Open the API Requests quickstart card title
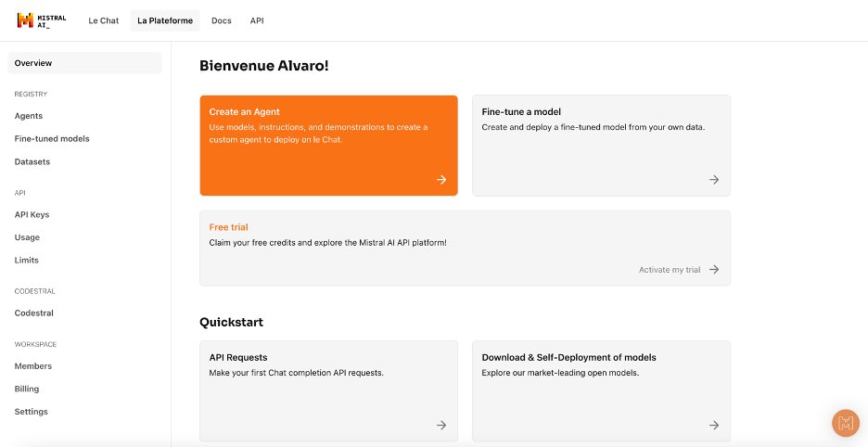The image size is (868, 447). point(238,357)
